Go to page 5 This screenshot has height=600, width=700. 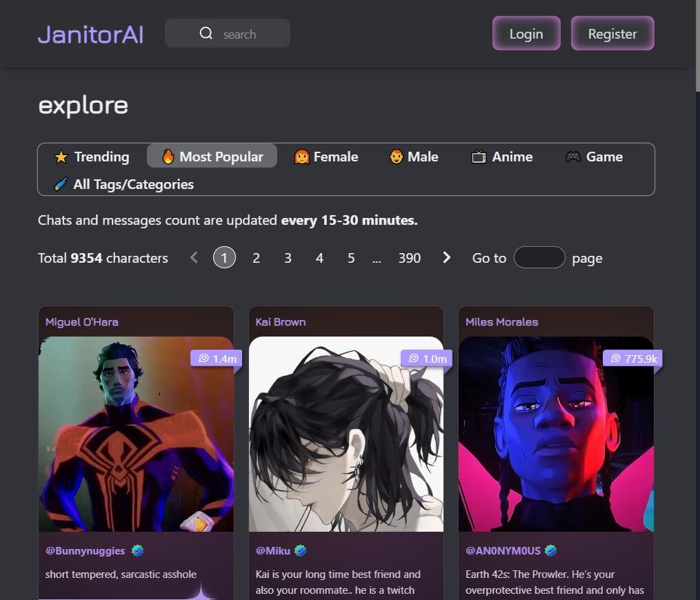(x=351, y=258)
